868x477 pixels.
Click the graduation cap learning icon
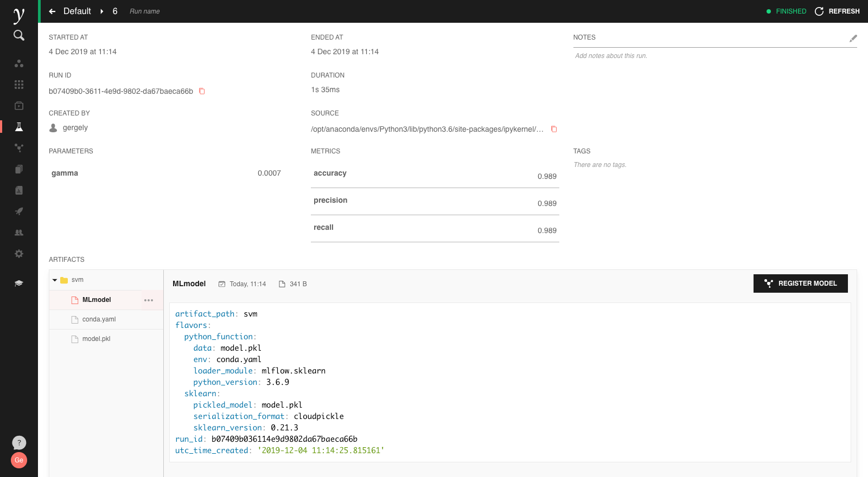pos(19,283)
